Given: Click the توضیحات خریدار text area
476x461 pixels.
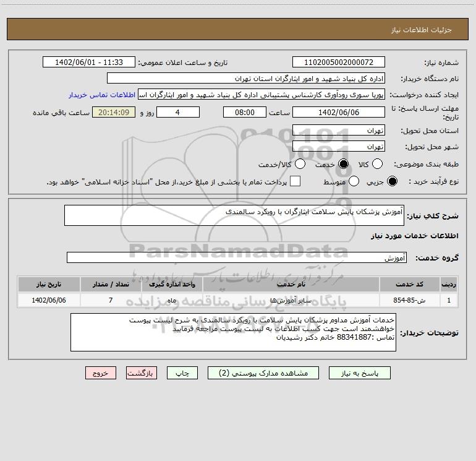Looking at the screenshot, I should coord(233,332).
